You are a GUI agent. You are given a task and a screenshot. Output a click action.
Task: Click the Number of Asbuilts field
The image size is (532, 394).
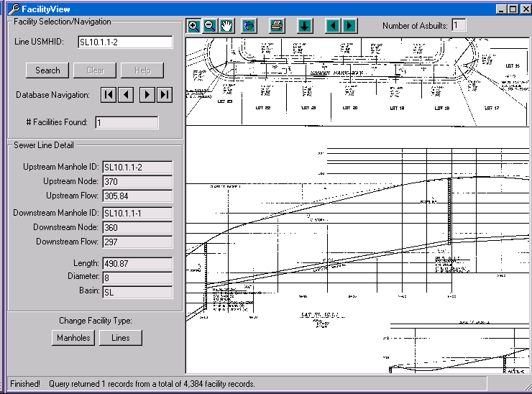[x=459, y=25]
